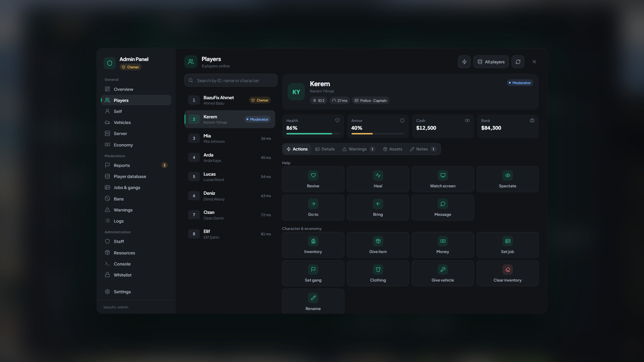Open the Notes tab

click(x=423, y=149)
